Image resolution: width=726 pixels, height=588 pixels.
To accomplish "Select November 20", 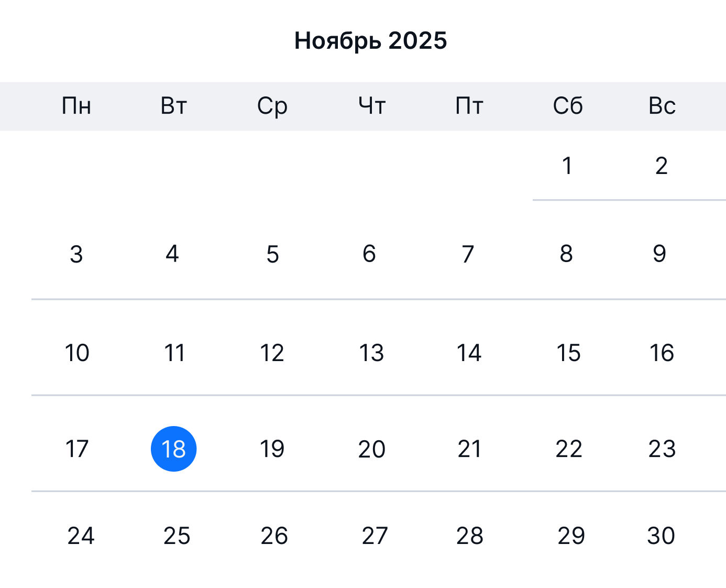I will pyautogui.click(x=370, y=449).
